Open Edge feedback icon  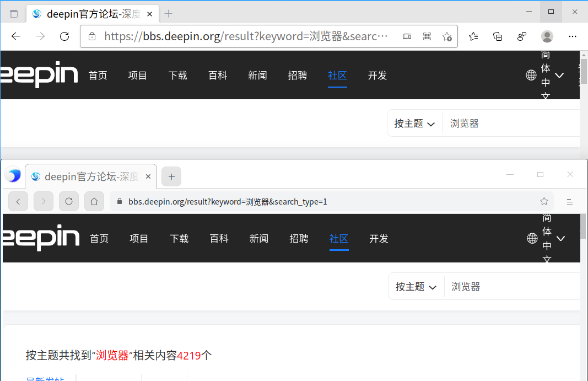(x=522, y=36)
